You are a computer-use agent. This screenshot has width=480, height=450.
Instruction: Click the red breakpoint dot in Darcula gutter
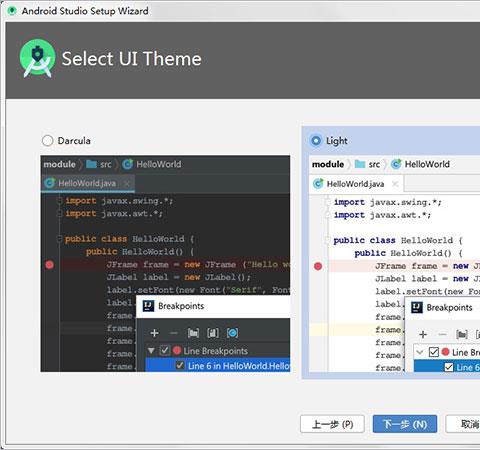tap(50, 265)
